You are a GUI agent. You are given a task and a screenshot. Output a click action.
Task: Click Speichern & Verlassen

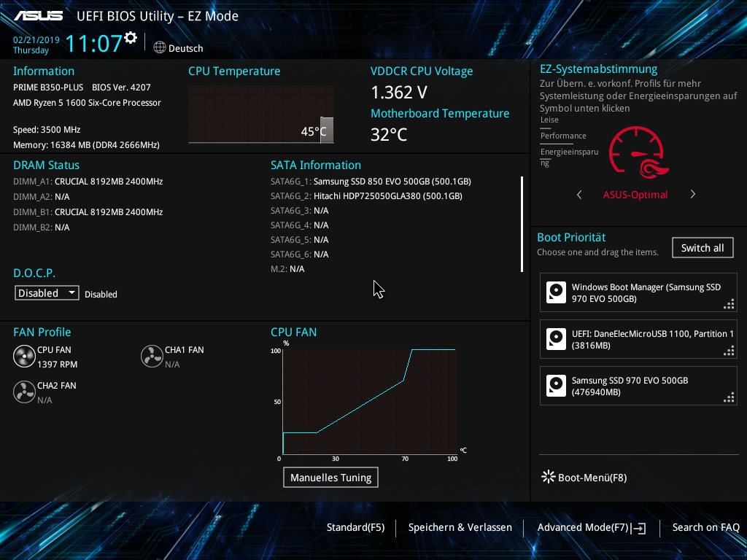(x=460, y=527)
